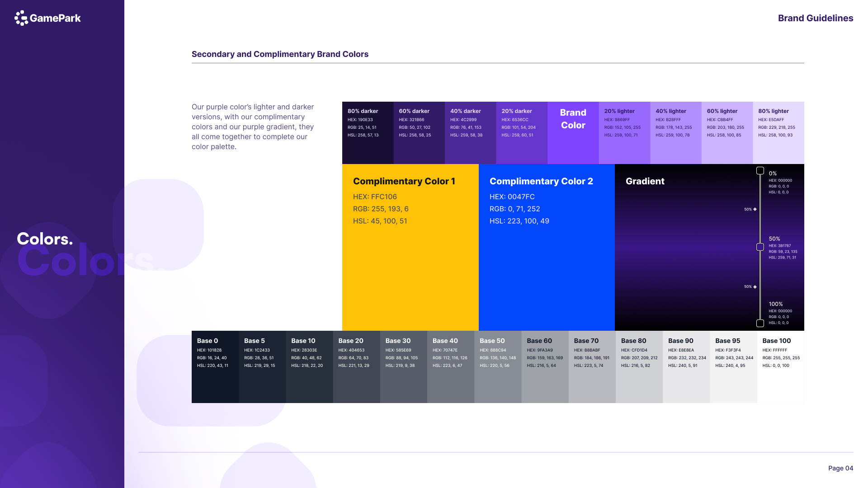Screen dimensions: 868x488
Task: Choose the 40% darker purple swatch
Action: point(471,133)
